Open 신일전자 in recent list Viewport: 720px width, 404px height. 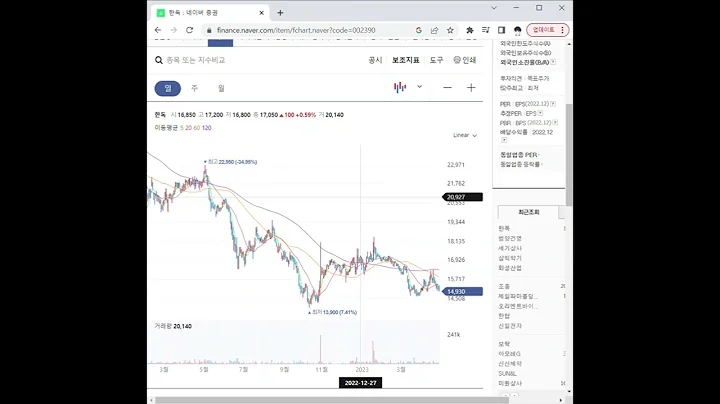510,325
